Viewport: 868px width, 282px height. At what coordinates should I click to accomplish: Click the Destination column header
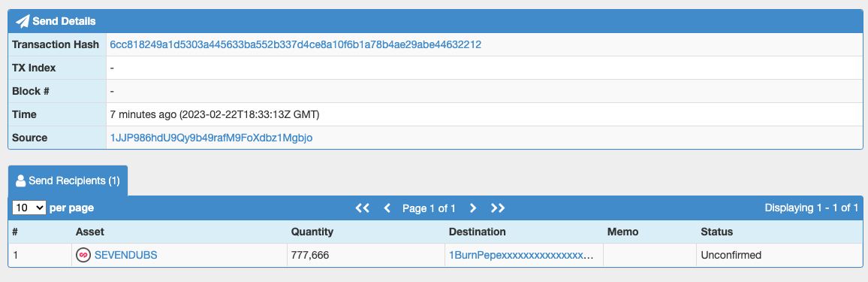point(478,232)
